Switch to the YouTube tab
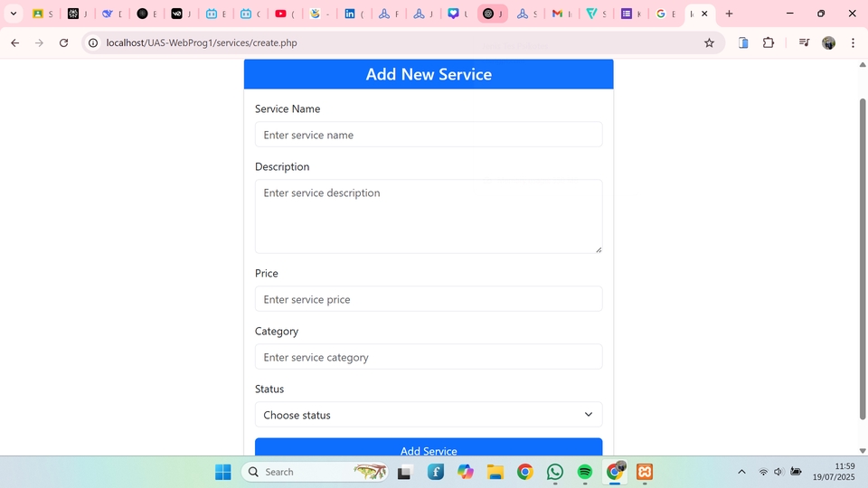Screen dimensions: 868x488 pyautogui.click(x=285, y=14)
